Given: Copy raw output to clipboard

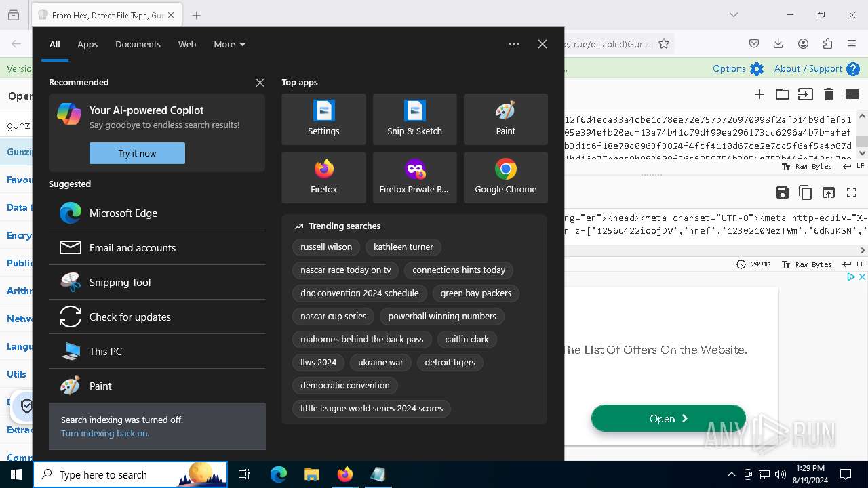Looking at the screenshot, I should pos(806,192).
